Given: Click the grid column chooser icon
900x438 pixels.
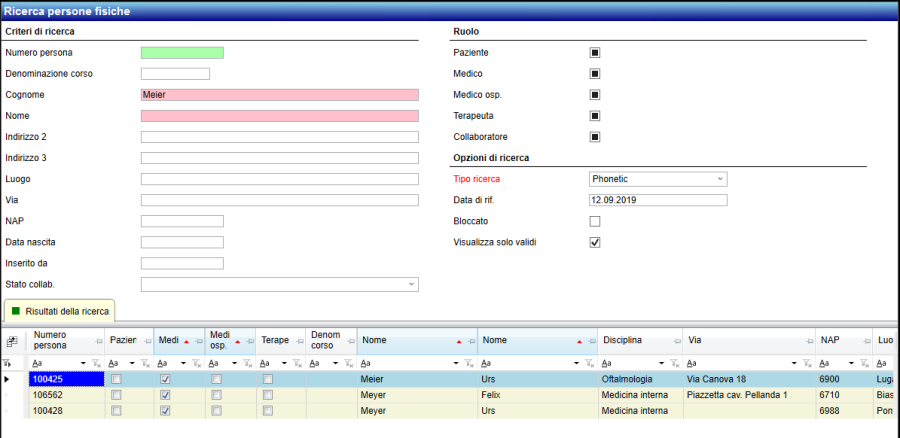Looking at the screenshot, I should [11, 342].
